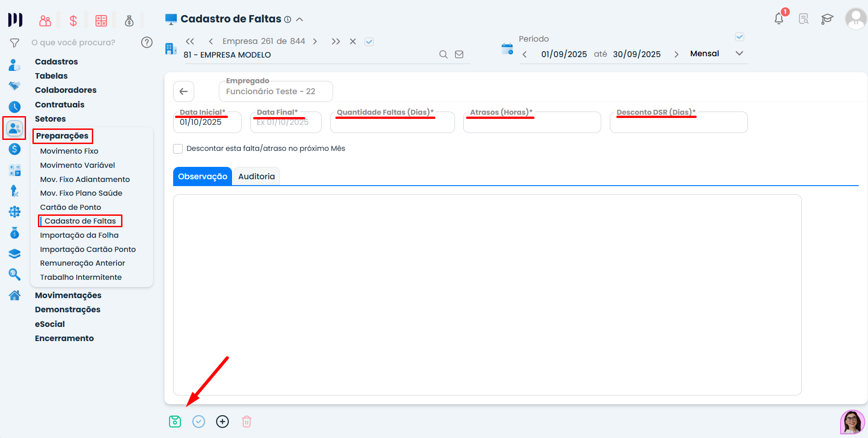Image resolution: width=868 pixels, height=438 pixels.
Task: Open the help question mark icon
Action: pos(147,43)
